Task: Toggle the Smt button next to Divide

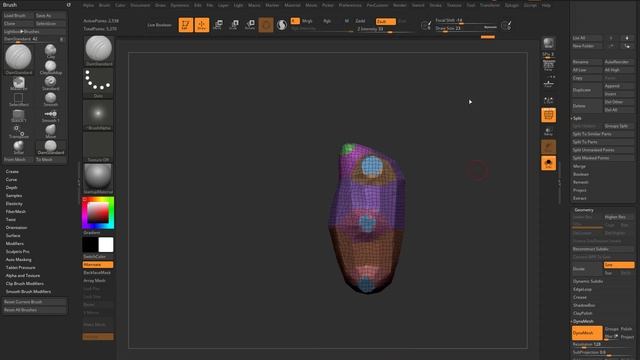Action: click(x=619, y=265)
